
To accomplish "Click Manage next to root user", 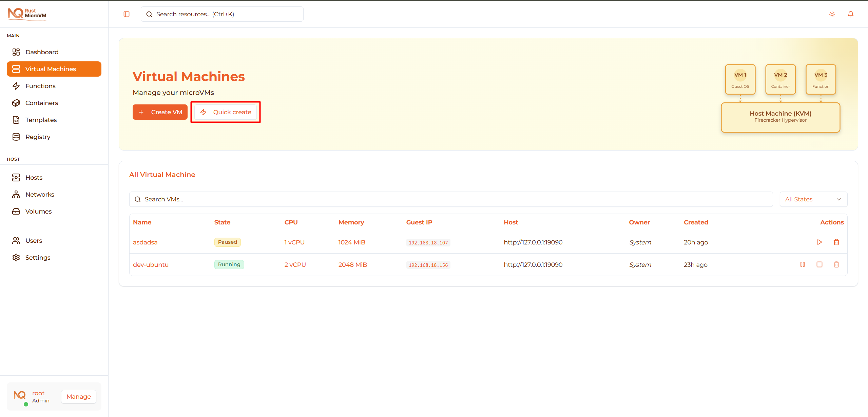I will coord(78,397).
